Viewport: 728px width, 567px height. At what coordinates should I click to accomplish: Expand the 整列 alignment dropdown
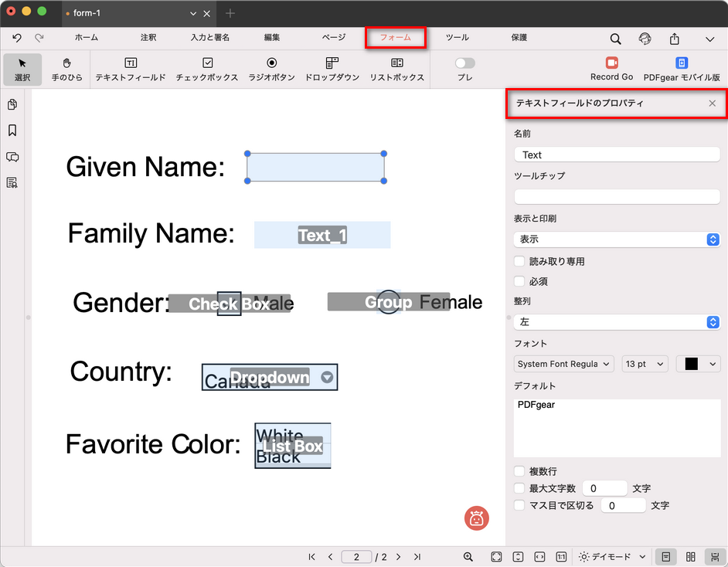pos(617,322)
